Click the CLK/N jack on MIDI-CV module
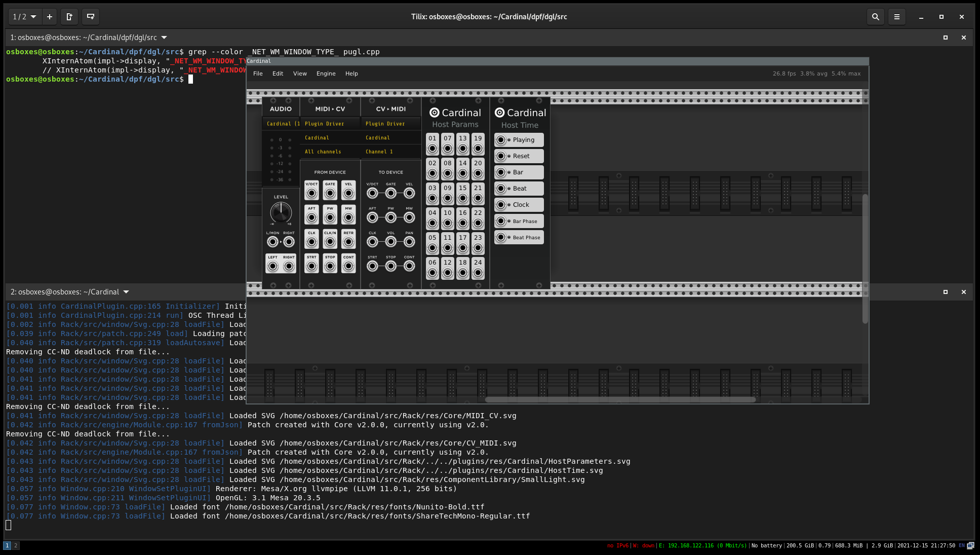Viewport: 980px width, 555px height. 330,242
